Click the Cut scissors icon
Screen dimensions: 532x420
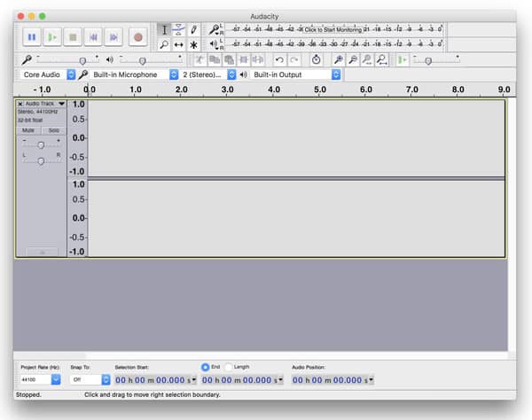(199, 59)
